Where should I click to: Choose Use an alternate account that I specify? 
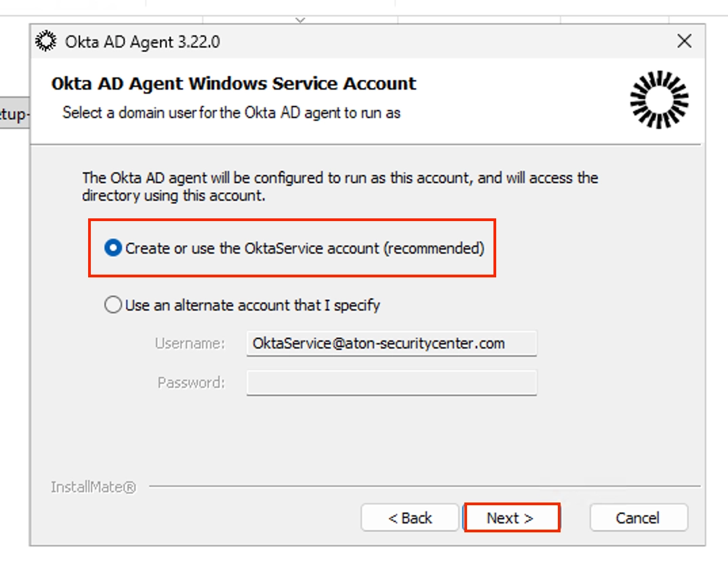(243, 305)
